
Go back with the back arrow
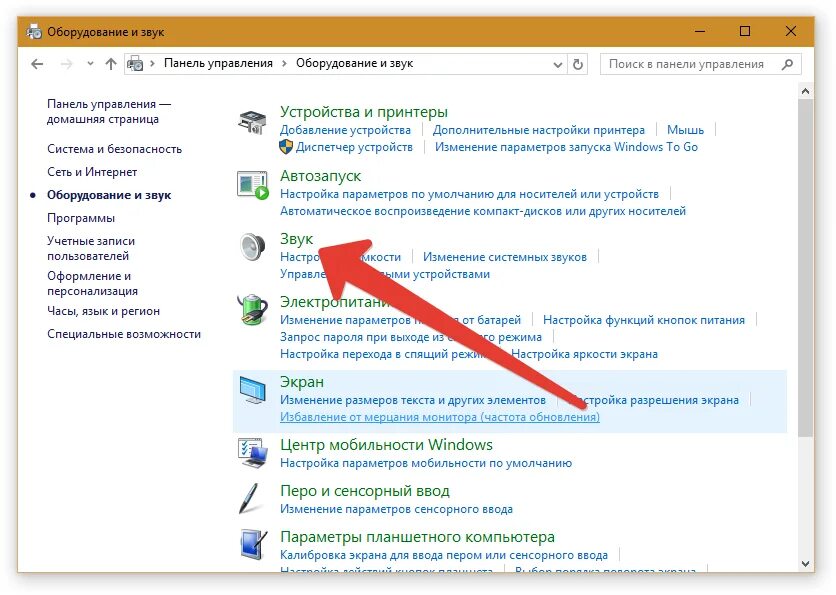click(x=37, y=65)
